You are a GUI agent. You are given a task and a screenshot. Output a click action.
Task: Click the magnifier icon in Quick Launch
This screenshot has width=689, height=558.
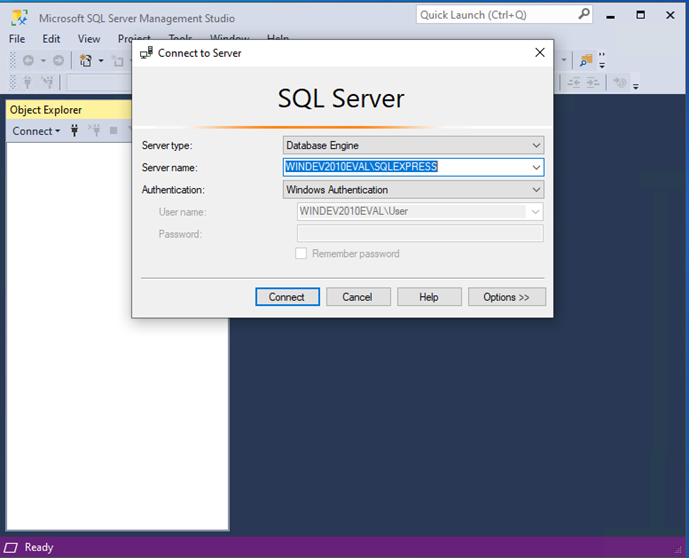pyautogui.click(x=584, y=14)
